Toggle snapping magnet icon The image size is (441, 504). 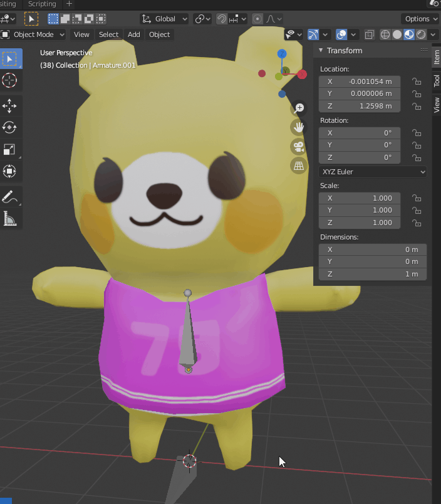click(x=222, y=19)
